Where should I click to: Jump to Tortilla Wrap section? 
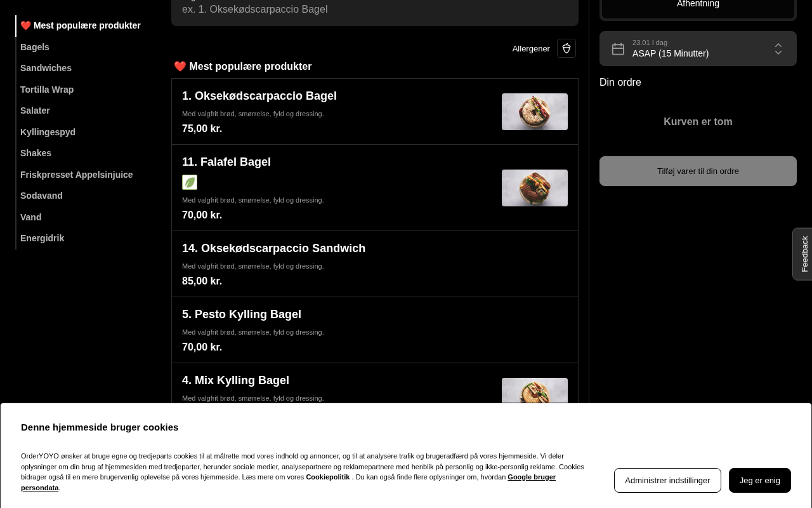pos(47,90)
